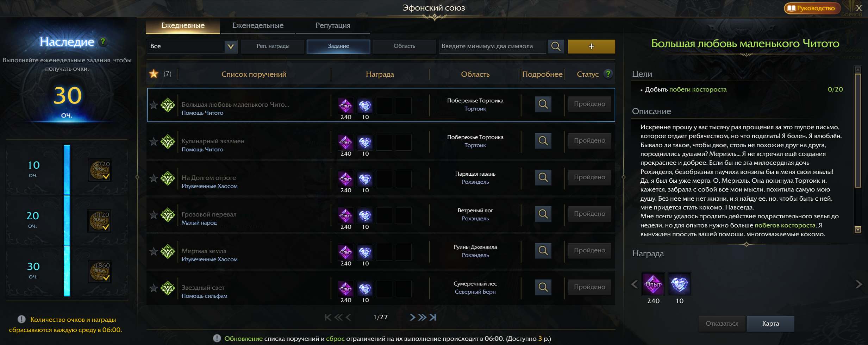Switch to the Репутация tab
The height and width of the screenshot is (345, 868).
coord(333,25)
